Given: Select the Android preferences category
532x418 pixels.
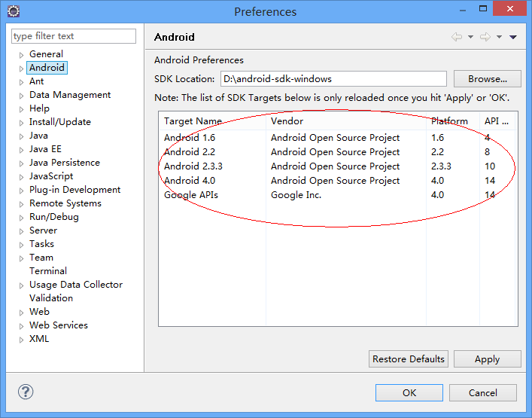Looking at the screenshot, I should pos(47,68).
